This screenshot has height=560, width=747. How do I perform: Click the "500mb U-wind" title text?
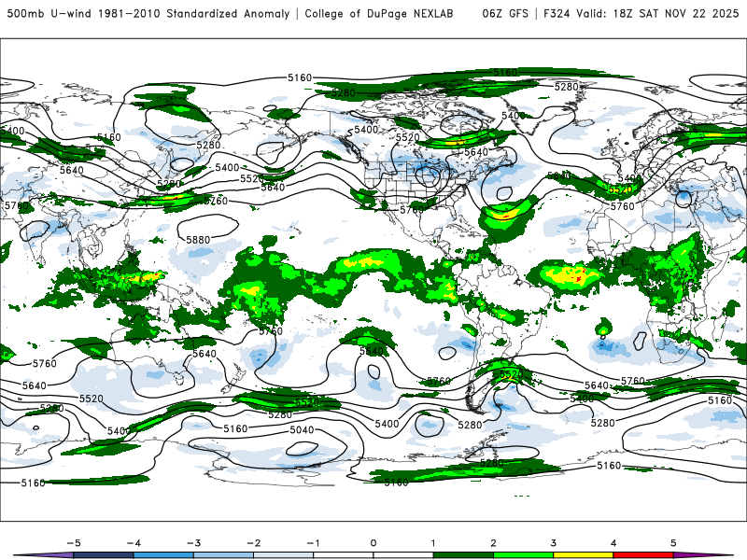[49, 13]
